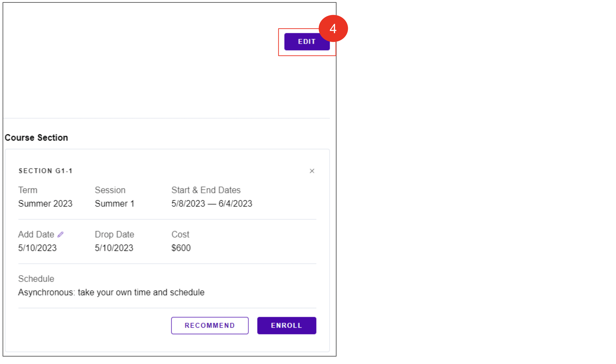Select the 5/8/2023 — 6/4/2023 date range

point(212,204)
